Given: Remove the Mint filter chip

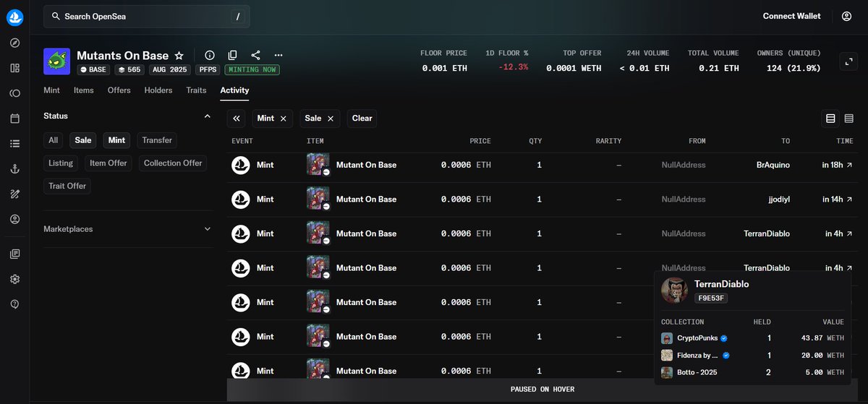Looking at the screenshot, I should (x=283, y=119).
